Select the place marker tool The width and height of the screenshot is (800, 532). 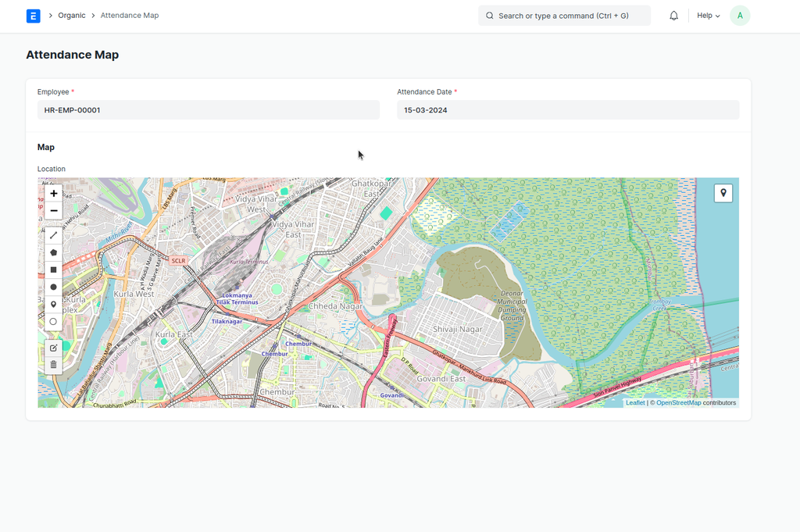(x=53, y=304)
